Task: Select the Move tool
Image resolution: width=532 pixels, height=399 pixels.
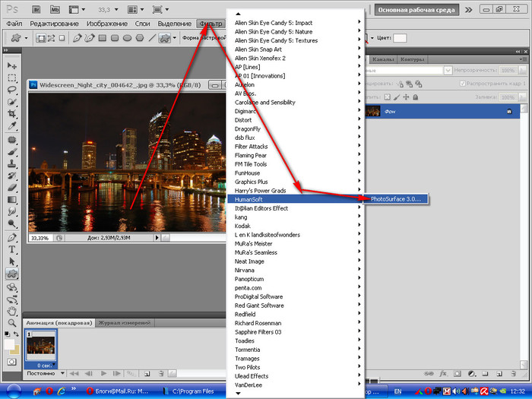Action: tap(12, 65)
